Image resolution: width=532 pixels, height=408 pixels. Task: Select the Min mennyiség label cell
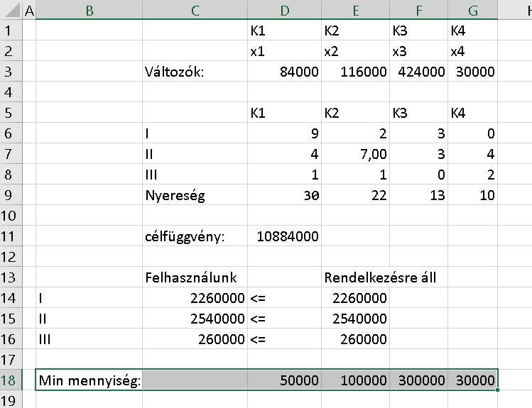(x=89, y=380)
